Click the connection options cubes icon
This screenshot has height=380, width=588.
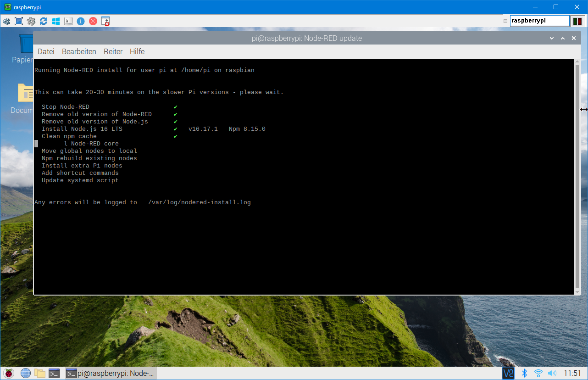[x=6, y=21]
